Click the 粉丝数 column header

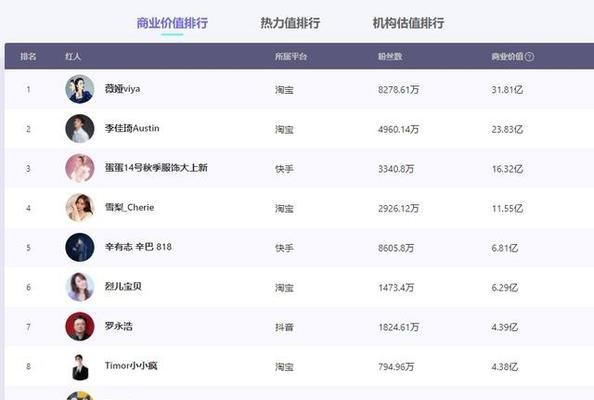(390, 57)
